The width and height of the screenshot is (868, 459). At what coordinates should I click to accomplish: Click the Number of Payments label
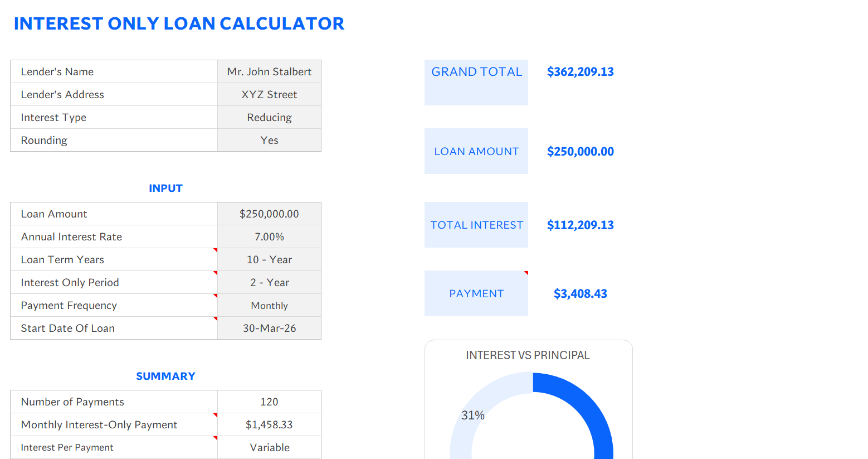click(x=114, y=402)
